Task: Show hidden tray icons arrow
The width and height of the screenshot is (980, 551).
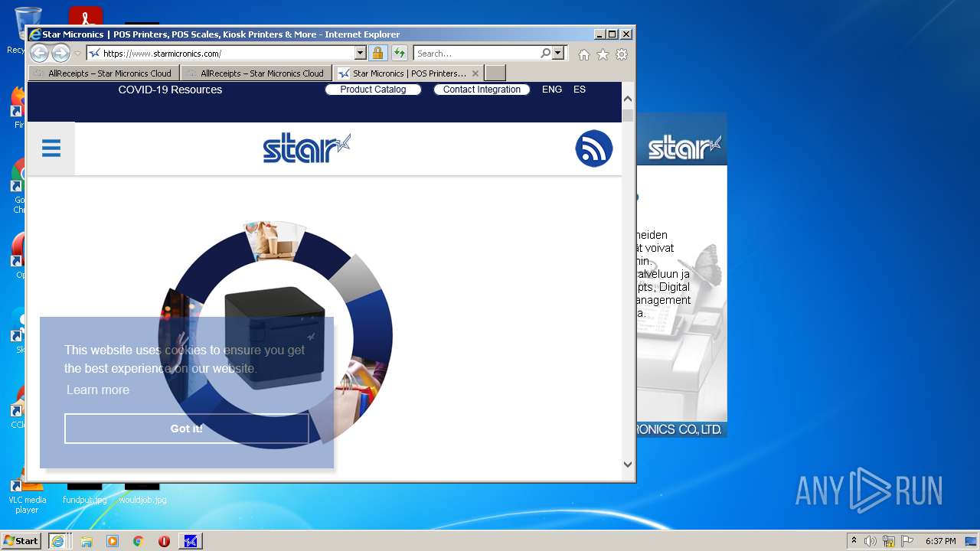Action: [854, 541]
